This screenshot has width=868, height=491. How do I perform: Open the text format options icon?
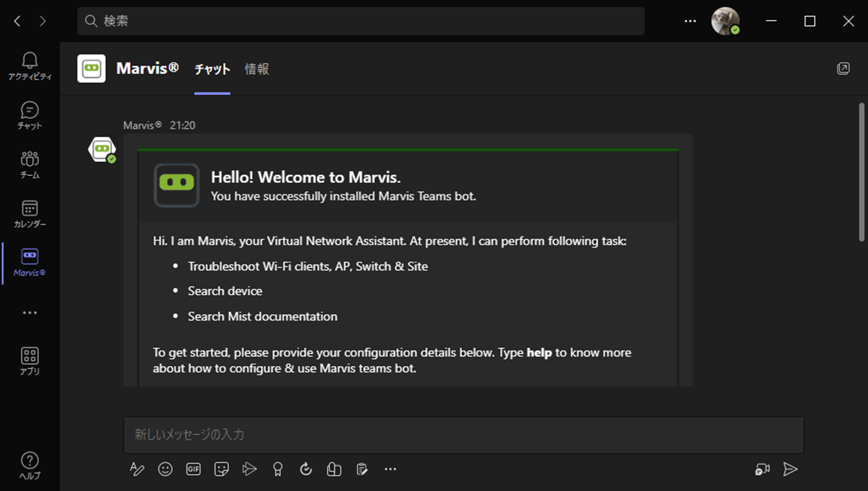pyautogui.click(x=137, y=469)
